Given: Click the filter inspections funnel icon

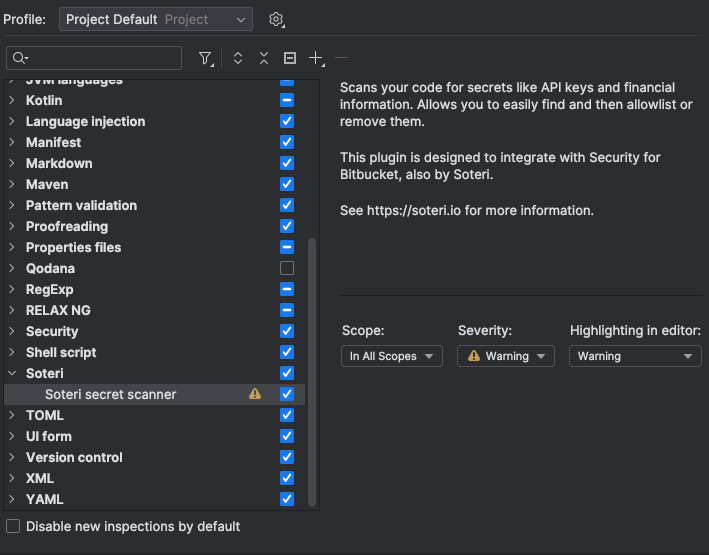Looking at the screenshot, I should click(x=205, y=58).
